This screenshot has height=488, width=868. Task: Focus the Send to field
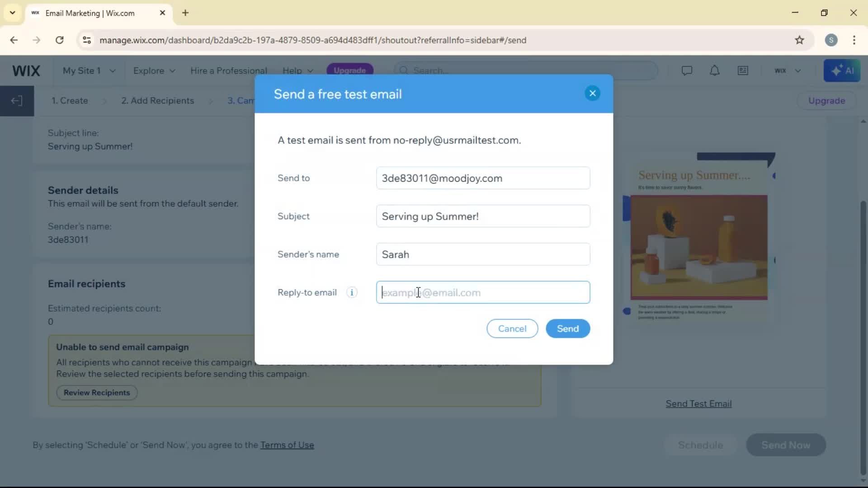pos(483,178)
